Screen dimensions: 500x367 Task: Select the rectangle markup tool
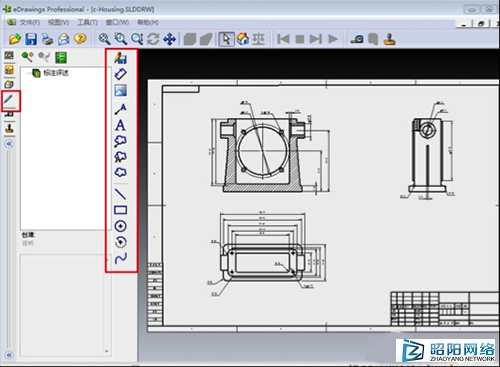[120, 210]
